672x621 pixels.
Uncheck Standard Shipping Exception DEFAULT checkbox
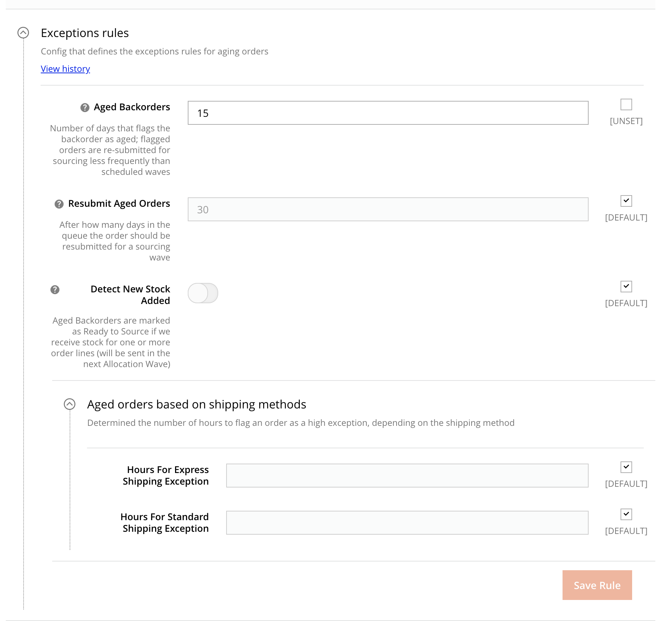[x=626, y=514]
